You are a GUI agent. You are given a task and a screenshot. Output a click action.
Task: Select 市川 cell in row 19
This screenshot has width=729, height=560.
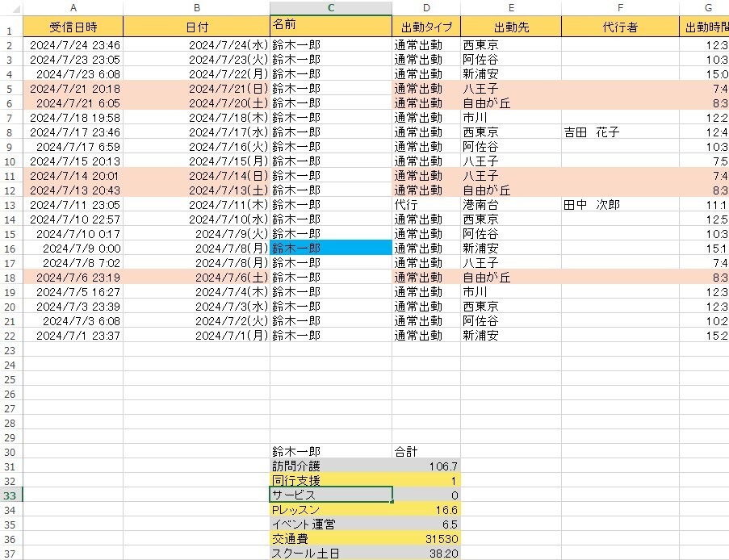pos(511,292)
